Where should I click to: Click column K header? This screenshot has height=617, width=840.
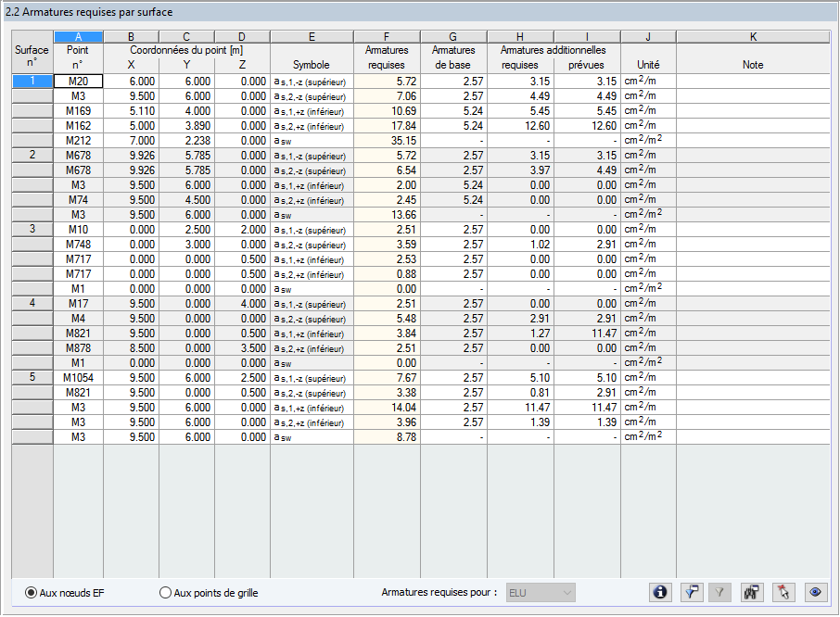click(x=753, y=37)
